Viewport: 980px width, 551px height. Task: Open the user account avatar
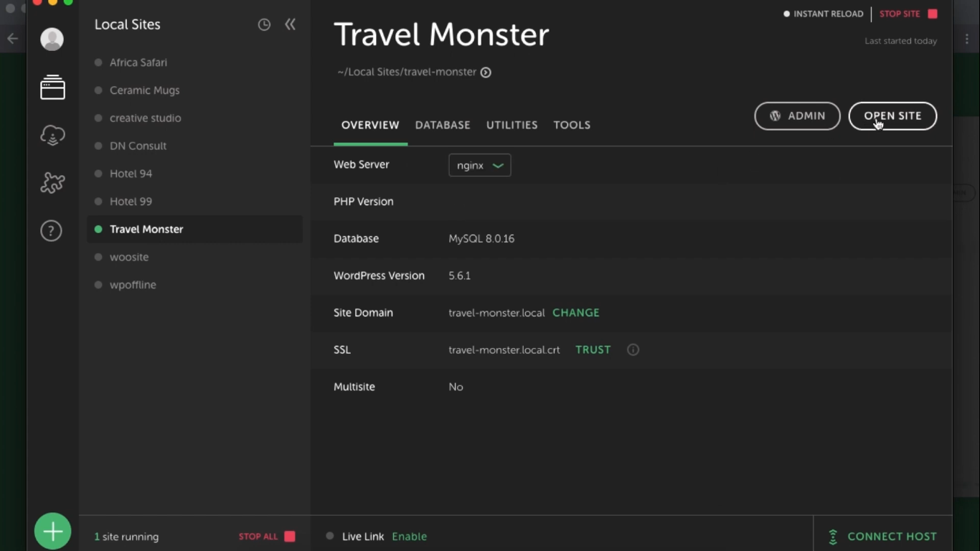(52, 39)
